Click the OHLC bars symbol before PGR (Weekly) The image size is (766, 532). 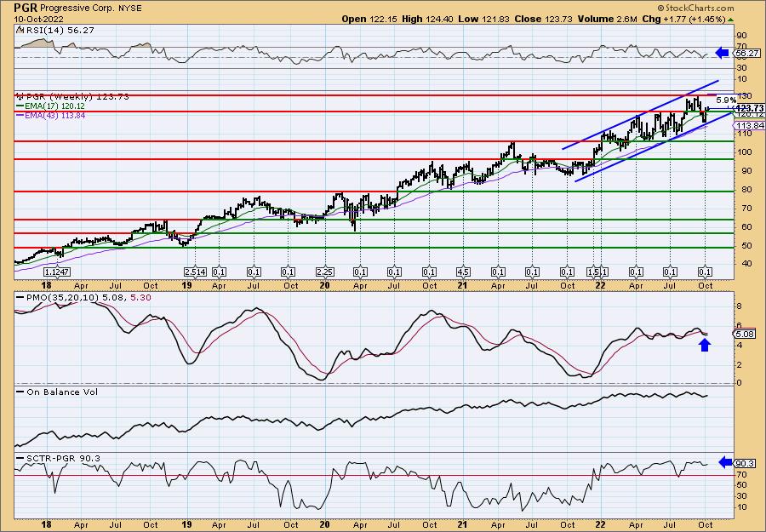(x=20, y=96)
